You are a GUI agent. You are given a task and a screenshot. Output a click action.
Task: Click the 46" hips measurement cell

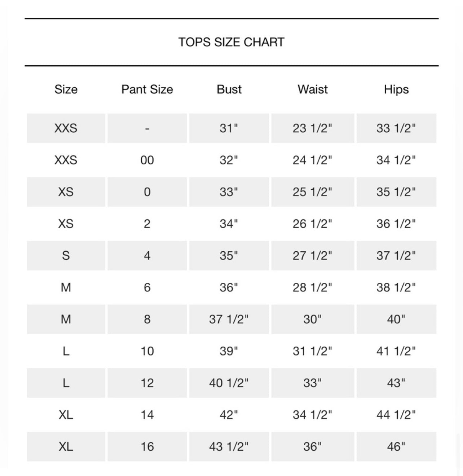point(396,447)
